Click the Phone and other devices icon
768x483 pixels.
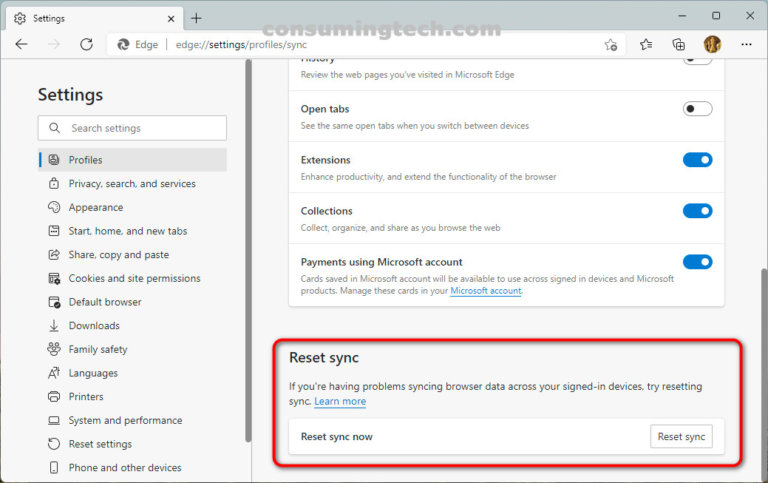point(54,468)
